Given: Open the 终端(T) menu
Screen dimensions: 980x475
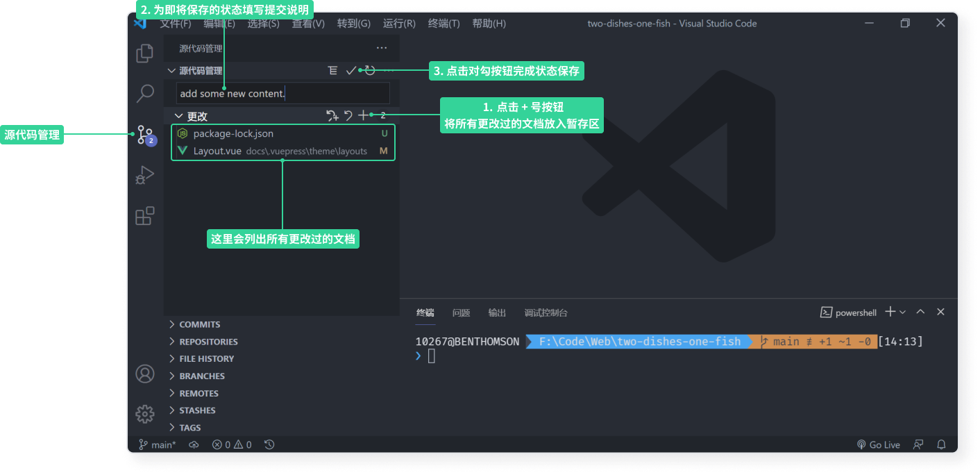Looking at the screenshot, I should click(x=444, y=23).
